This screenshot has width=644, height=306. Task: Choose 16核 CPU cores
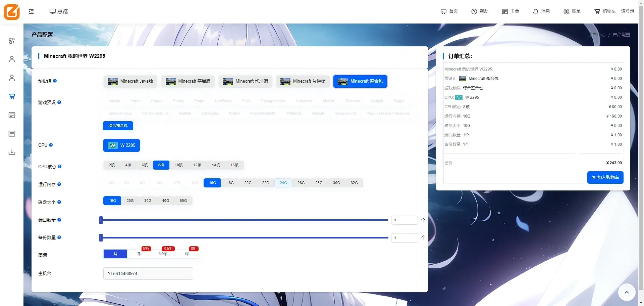[234, 165]
